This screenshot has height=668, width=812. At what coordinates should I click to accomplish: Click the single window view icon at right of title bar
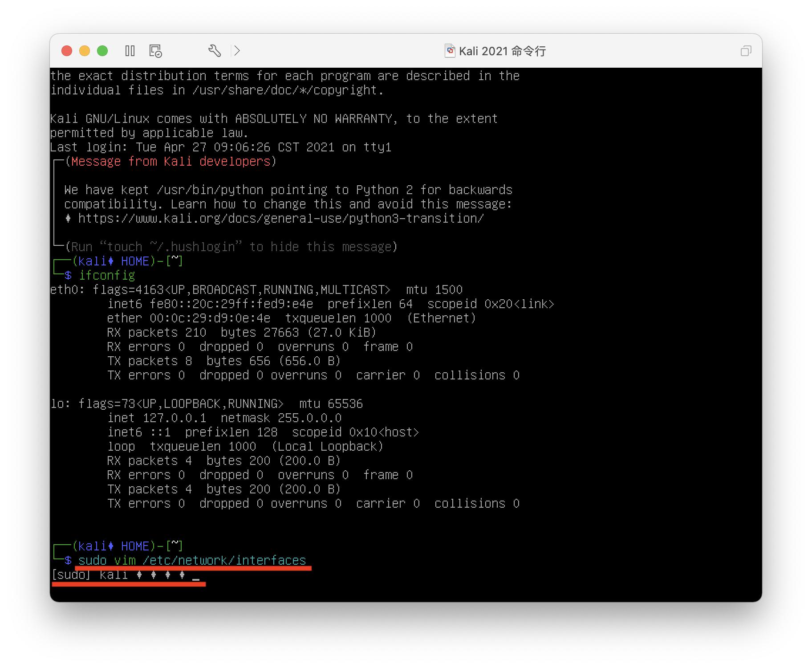click(x=746, y=51)
